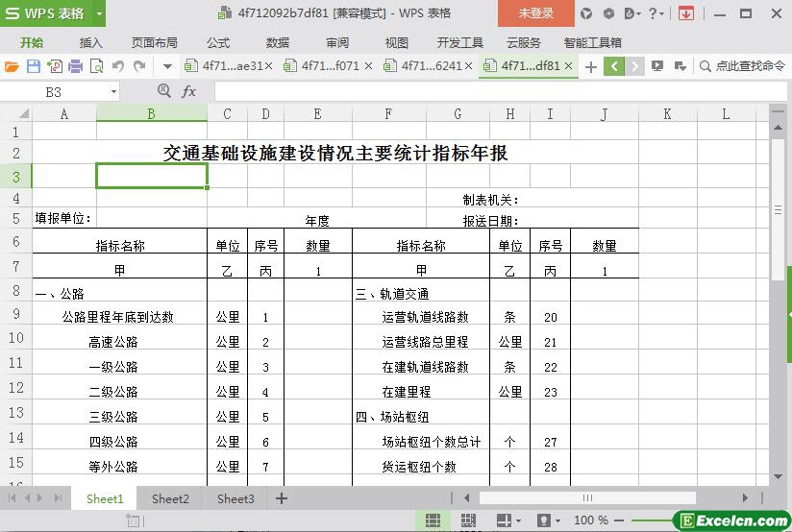The height and width of the screenshot is (532, 792).
Task: Open the feedback D icon dropdown
Action: (x=632, y=13)
